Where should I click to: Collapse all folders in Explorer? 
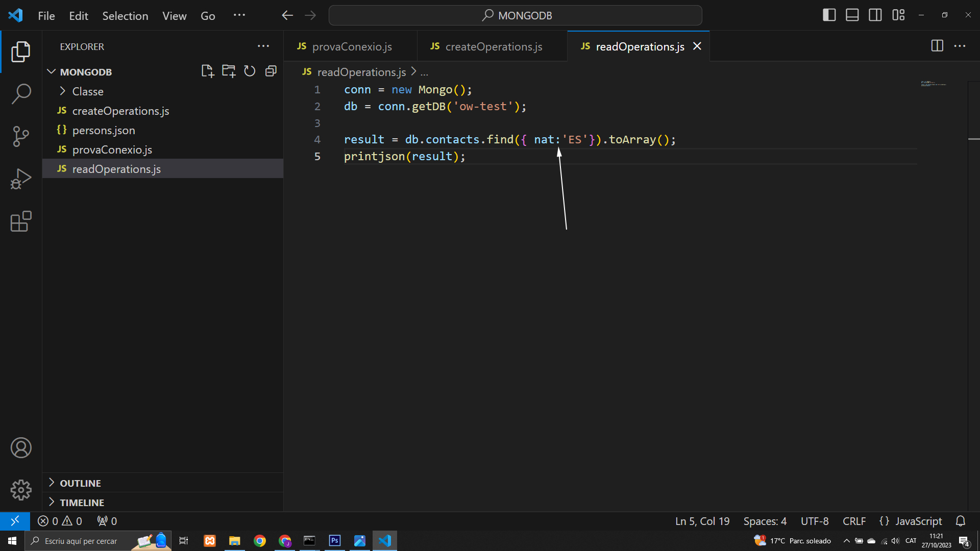coord(271,71)
